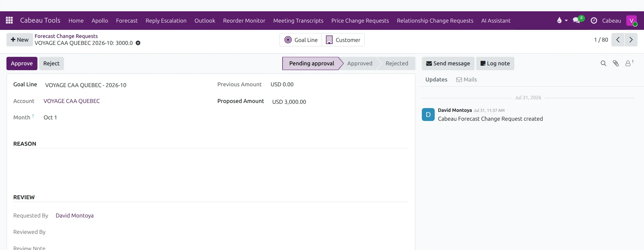Image resolution: width=644 pixels, height=250 pixels.
Task: Open the Goal Line smart button
Action: [301, 40]
